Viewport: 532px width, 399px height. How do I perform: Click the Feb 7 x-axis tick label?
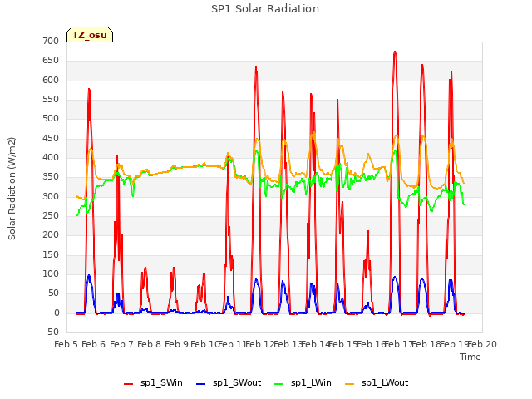tap(121, 344)
